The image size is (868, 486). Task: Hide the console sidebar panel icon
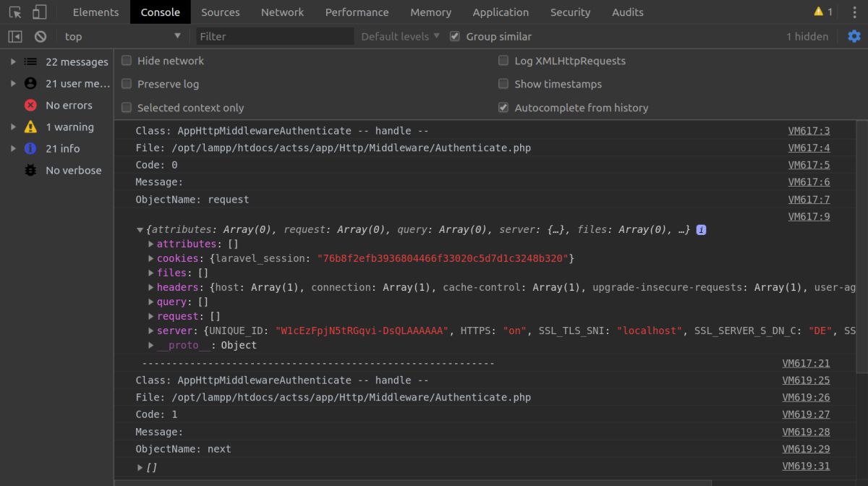pyautogui.click(x=15, y=36)
